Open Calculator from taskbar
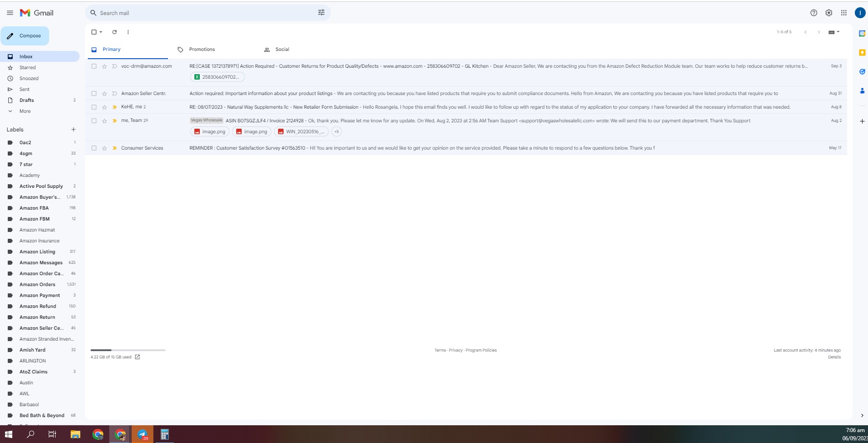 tap(165, 434)
